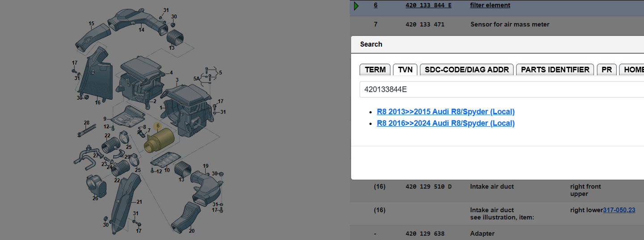Follow the 317-050,23 illustration reference link
Image resolution: width=644 pixels, height=240 pixels.
pyautogui.click(x=619, y=210)
